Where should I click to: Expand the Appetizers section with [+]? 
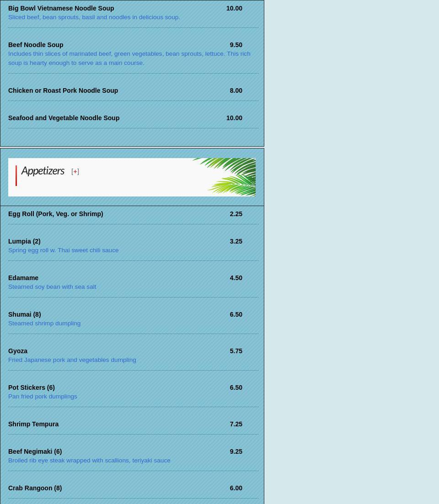pos(75,172)
